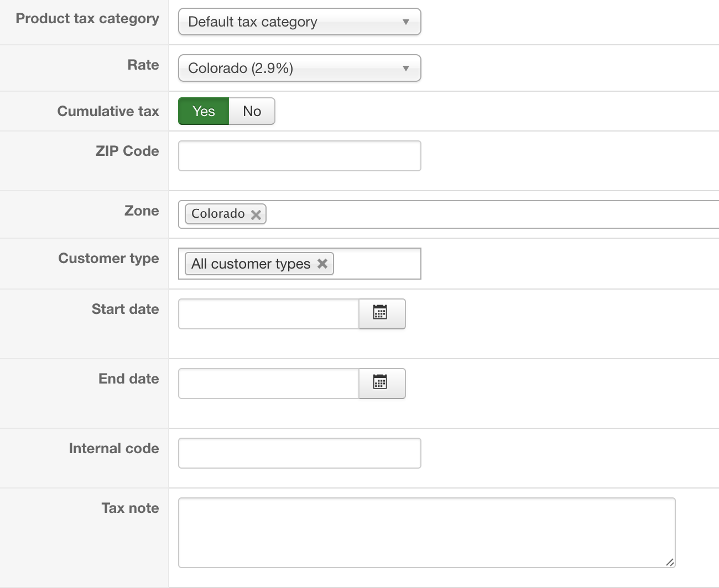The width and height of the screenshot is (719, 588).
Task: Click inside the Zone multi-select field
Action: click(x=470, y=214)
